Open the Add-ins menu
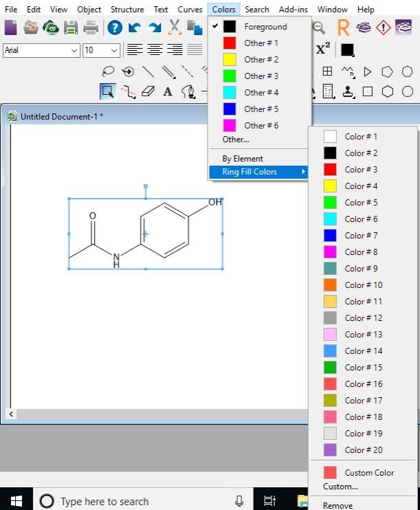The width and height of the screenshot is (420, 510). click(293, 10)
